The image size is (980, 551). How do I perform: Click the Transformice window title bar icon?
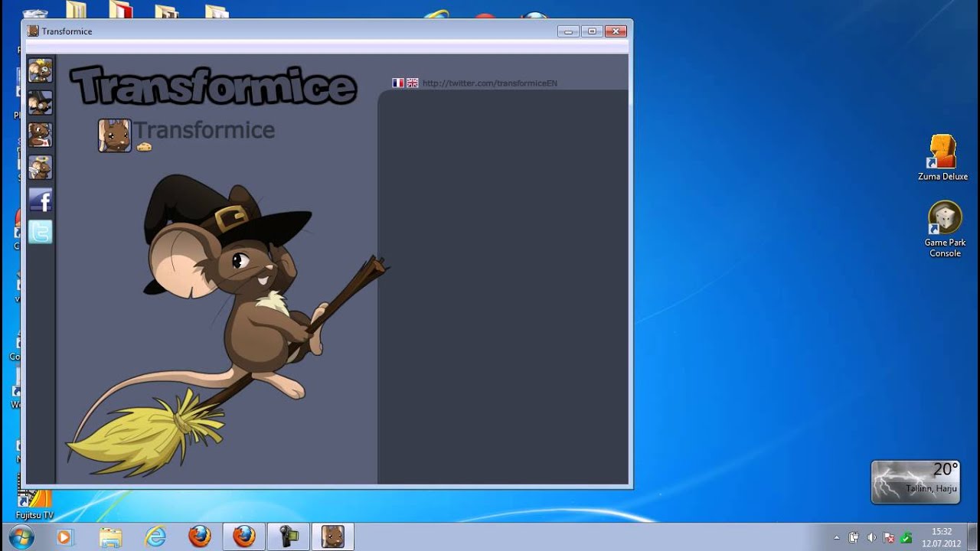33,31
